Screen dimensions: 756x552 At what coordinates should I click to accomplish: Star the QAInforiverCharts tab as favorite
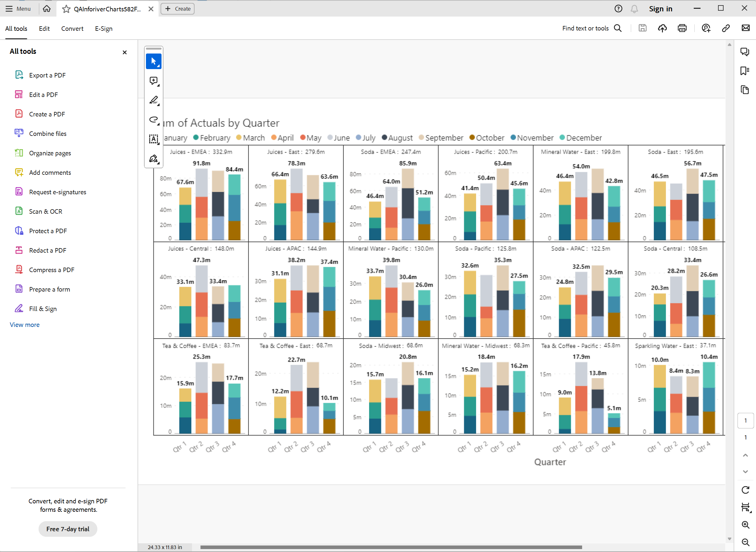tap(66, 9)
